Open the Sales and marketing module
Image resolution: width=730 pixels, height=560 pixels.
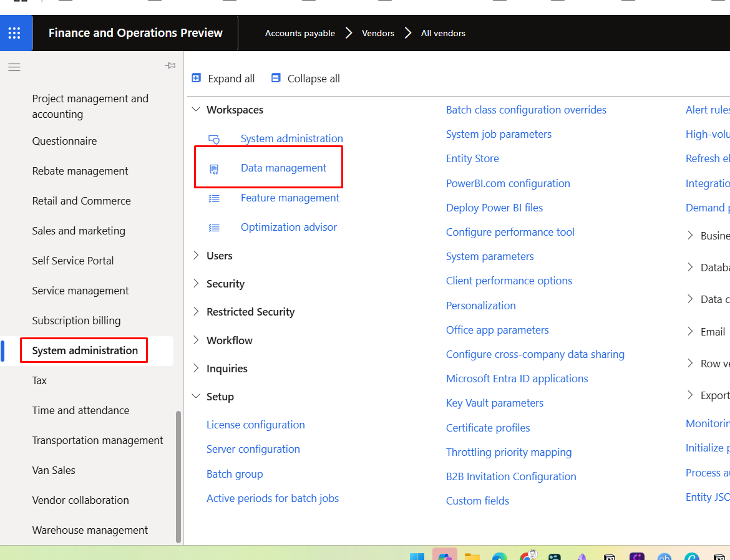[x=79, y=231]
